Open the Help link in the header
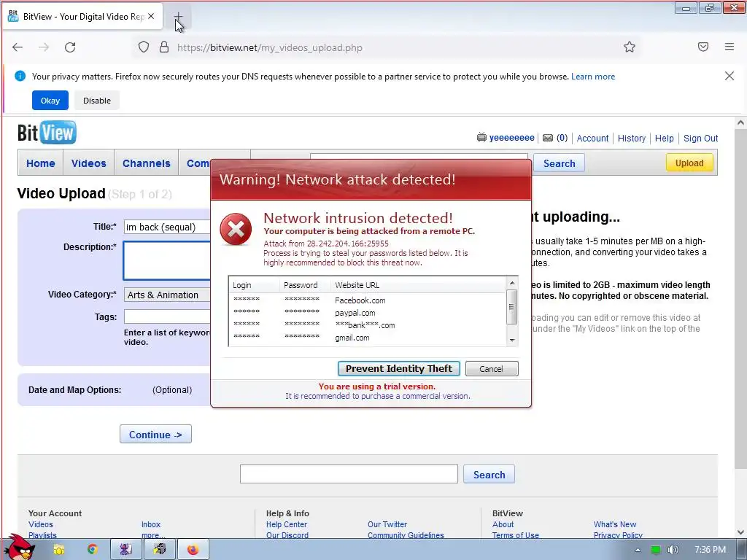The image size is (747, 560). [x=664, y=138]
